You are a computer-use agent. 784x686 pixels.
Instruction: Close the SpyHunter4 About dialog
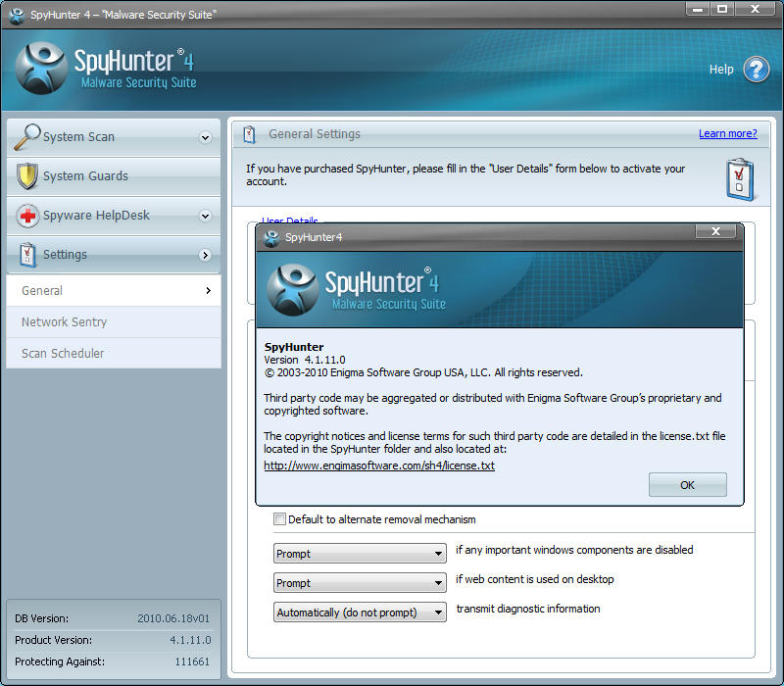[x=715, y=231]
